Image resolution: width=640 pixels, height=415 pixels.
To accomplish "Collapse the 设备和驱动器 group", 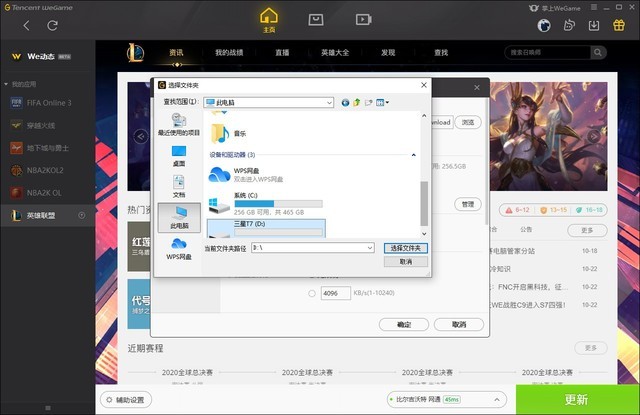I will point(413,155).
